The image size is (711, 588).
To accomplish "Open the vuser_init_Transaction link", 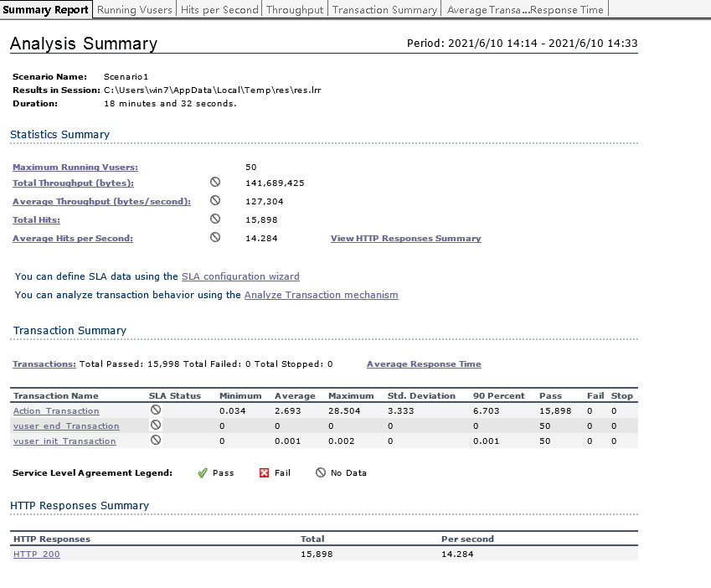I will coord(64,441).
